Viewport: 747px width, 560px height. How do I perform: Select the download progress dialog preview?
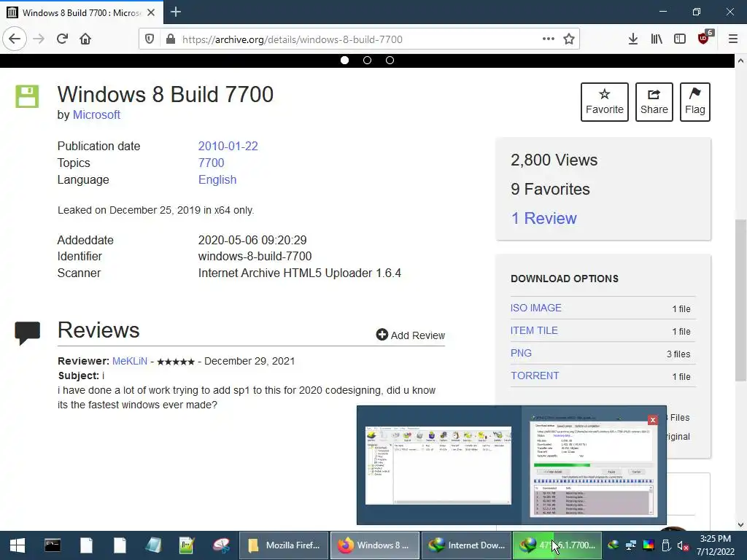coord(594,465)
